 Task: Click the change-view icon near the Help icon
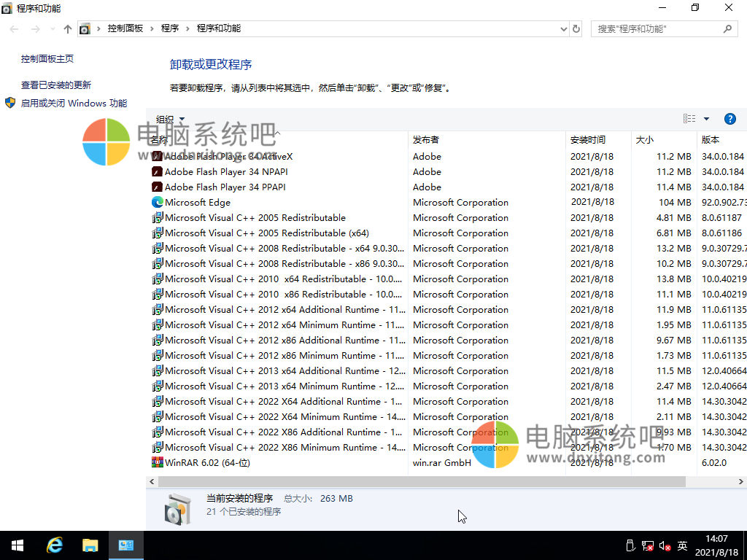tap(689, 119)
